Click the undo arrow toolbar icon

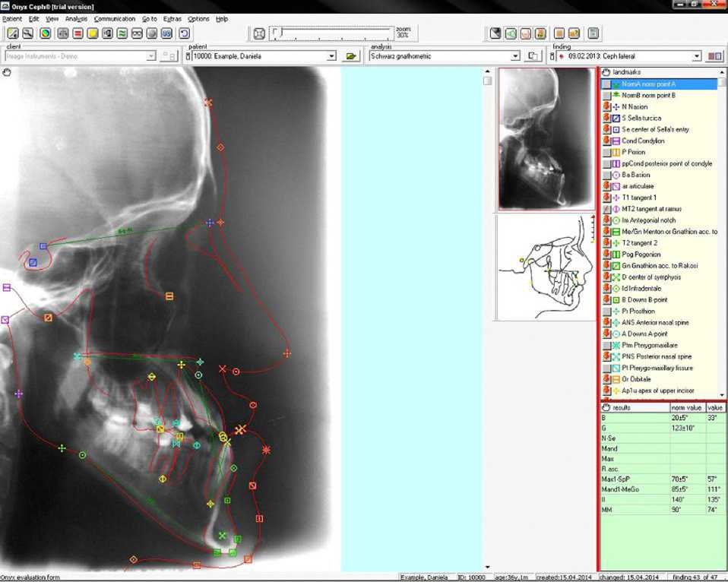point(185,33)
